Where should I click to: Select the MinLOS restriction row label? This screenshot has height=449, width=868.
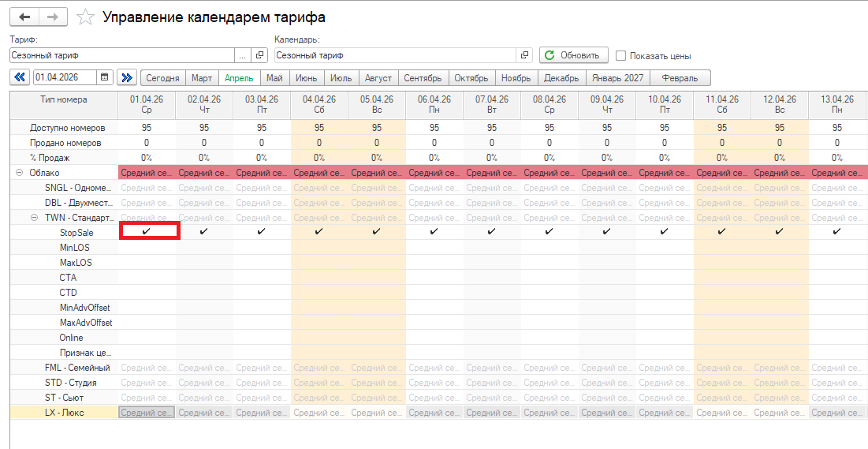tap(74, 248)
